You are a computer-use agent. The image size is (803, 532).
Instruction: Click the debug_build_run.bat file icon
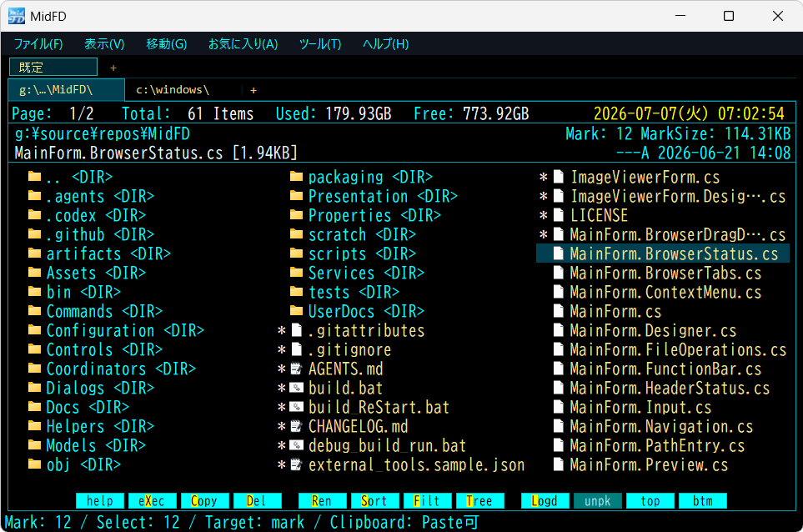pyautogui.click(x=297, y=445)
